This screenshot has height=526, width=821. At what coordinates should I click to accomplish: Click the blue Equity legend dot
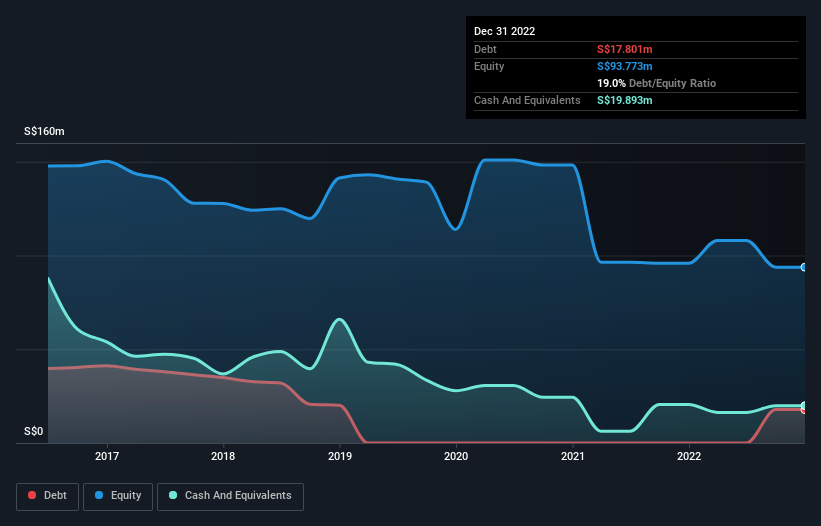(99, 495)
